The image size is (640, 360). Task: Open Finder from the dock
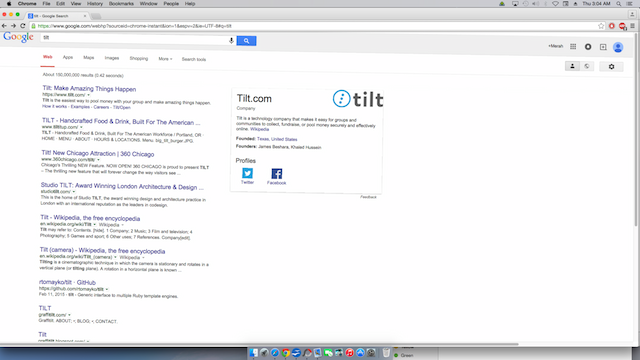coord(254,353)
